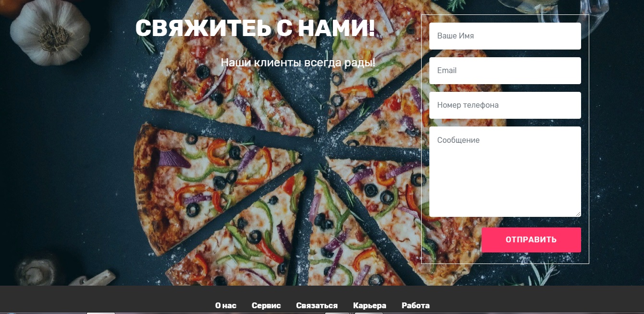The width and height of the screenshot is (644, 314).
Task: Select the Email input field
Action: (x=505, y=71)
